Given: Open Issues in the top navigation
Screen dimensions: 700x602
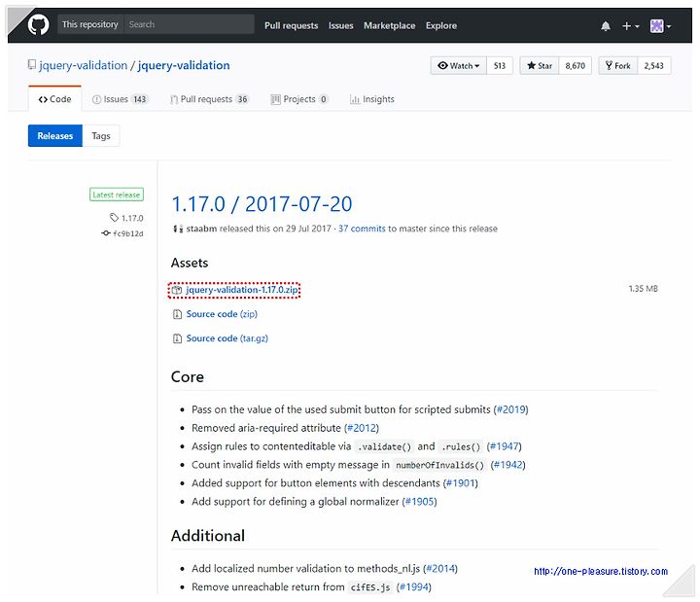Looking at the screenshot, I should coord(340,26).
